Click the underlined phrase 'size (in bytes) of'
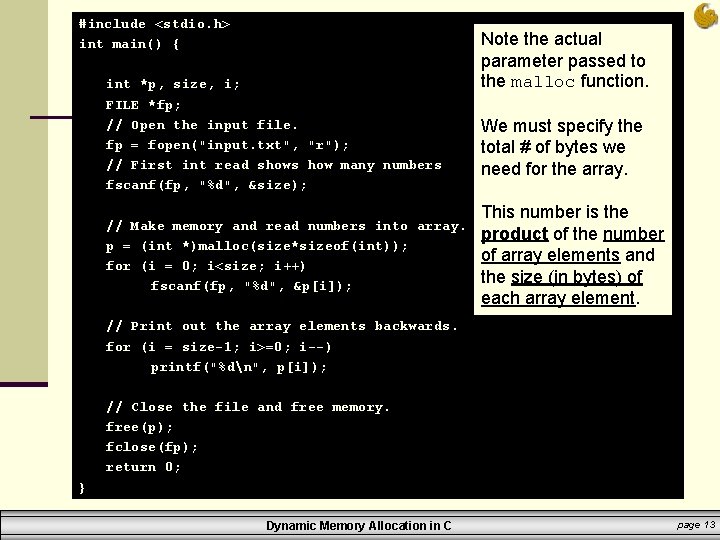Screen dimensions: 720x540 pyautogui.click(x=577, y=277)
